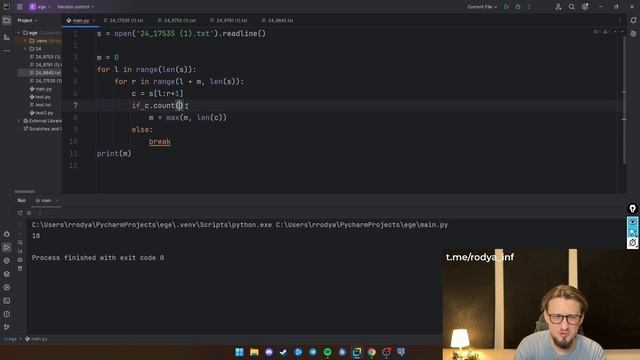
Task: Click the print icon in Run console
Action: coord(20,260)
